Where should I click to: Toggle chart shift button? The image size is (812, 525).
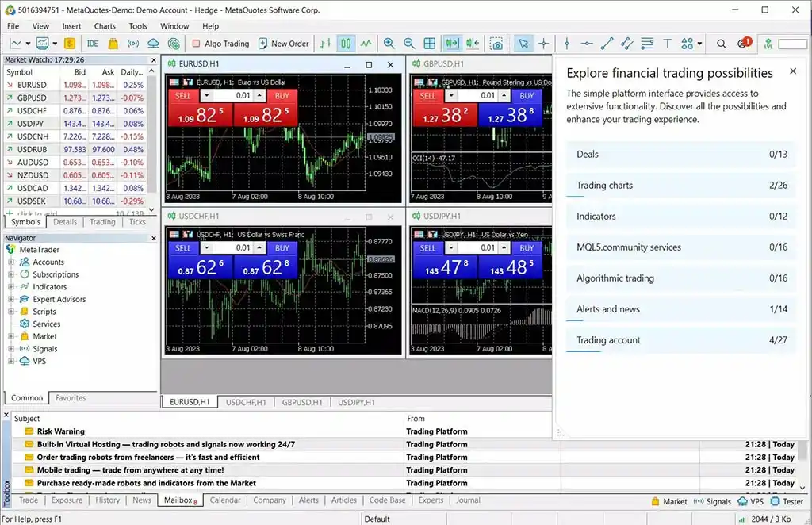click(x=473, y=44)
